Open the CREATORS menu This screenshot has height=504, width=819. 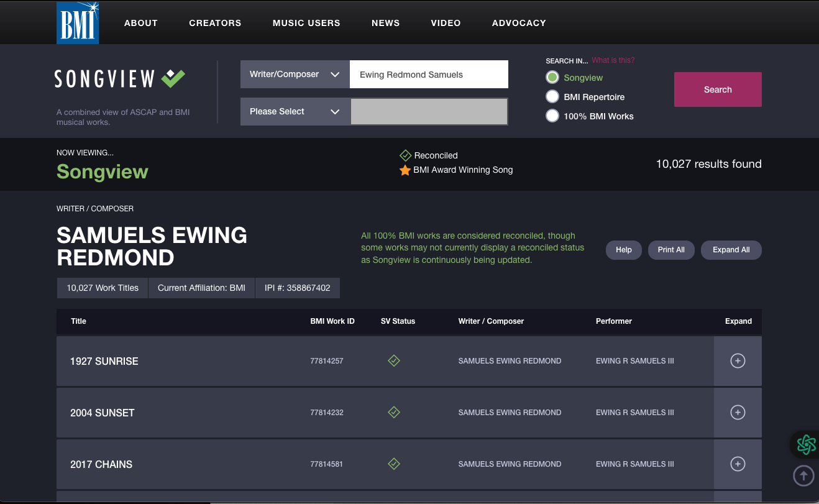coord(215,23)
